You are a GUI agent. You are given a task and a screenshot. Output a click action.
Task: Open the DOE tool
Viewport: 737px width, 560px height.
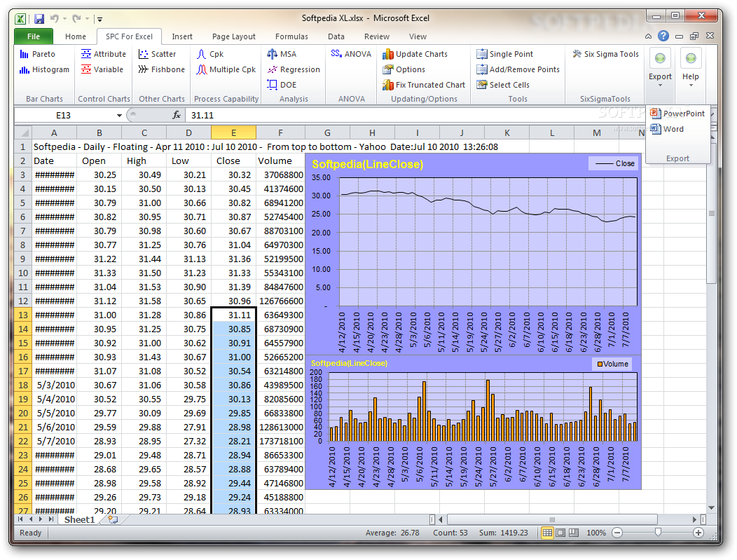pyautogui.click(x=282, y=85)
